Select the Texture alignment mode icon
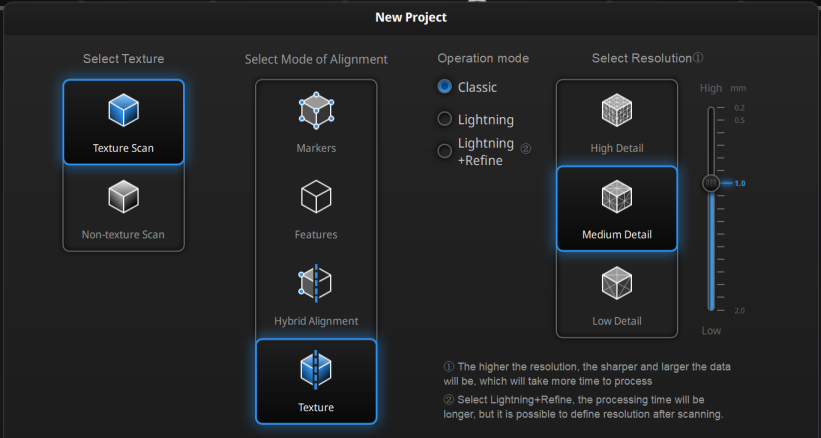821x438 pixels. point(316,370)
